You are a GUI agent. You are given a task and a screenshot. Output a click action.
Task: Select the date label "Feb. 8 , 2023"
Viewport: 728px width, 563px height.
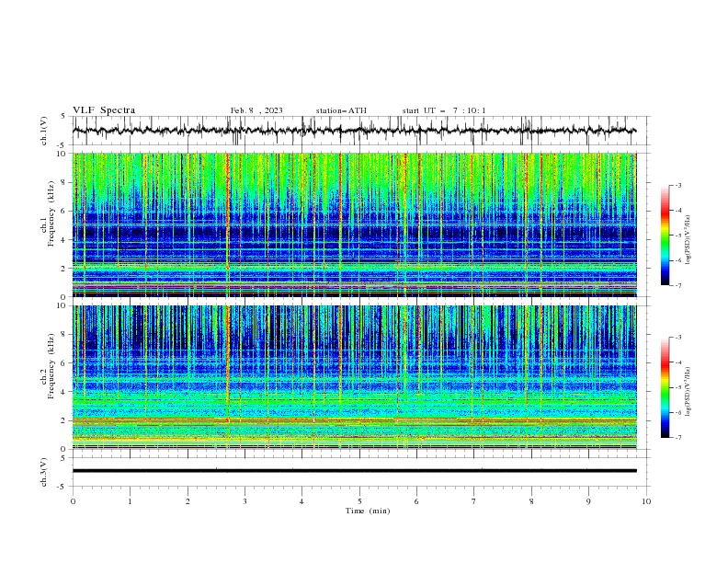point(256,110)
